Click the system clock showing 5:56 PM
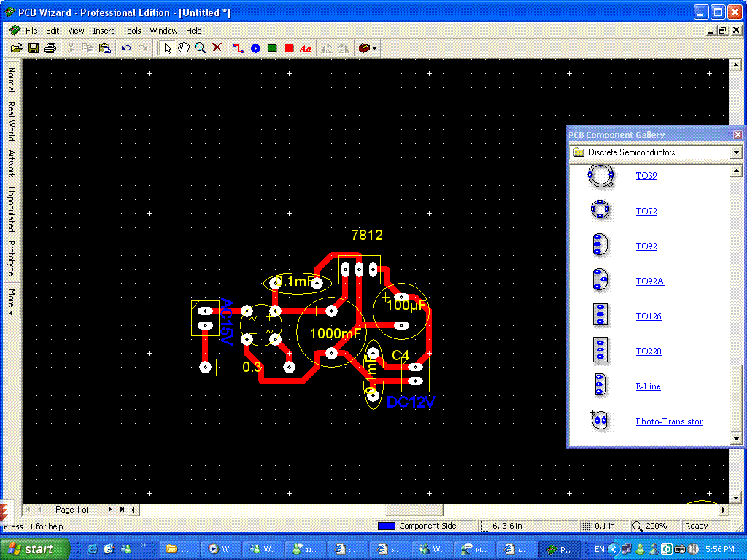Screen dimensions: 747x560 tap(720, 549)
